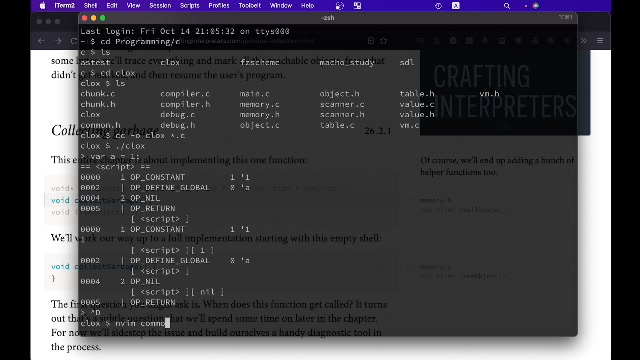Open the Edit menu

click(112, 6)
